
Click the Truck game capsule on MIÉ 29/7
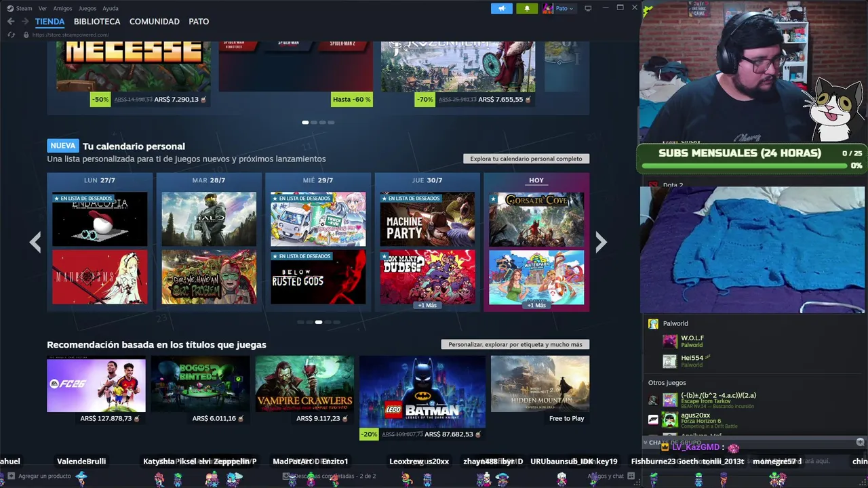318,219
